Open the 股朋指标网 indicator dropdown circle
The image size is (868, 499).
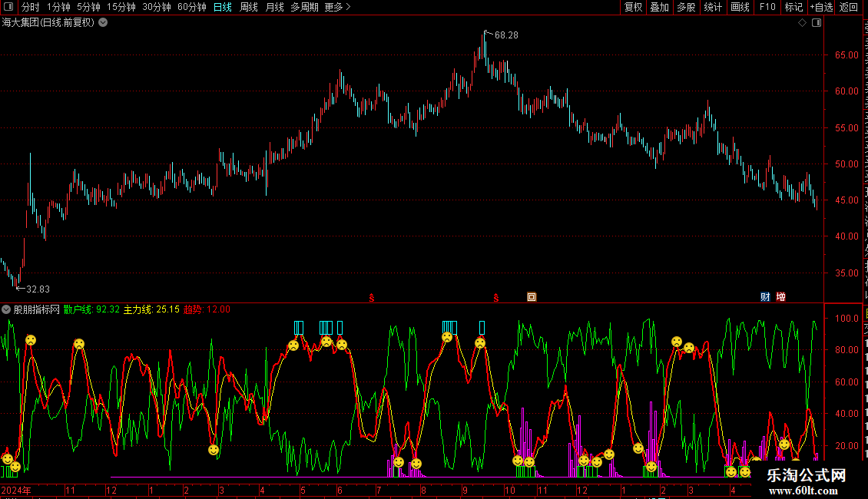[x=6, y=309]
